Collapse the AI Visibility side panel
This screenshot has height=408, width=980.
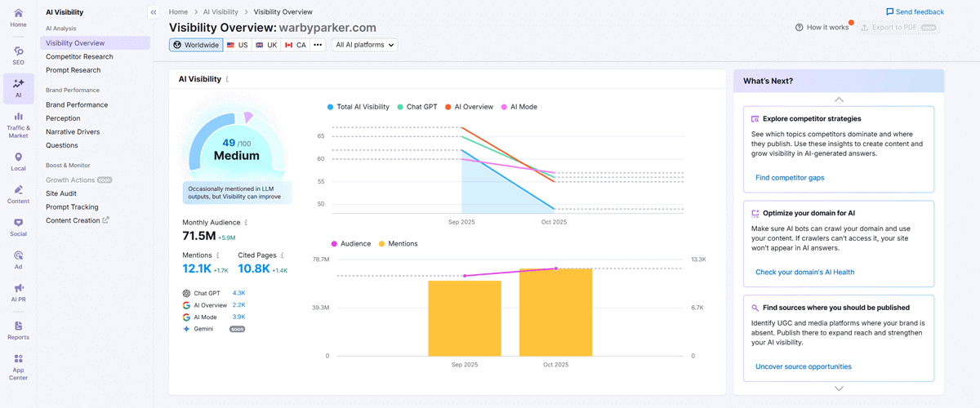pyautogui.click(x=153, y=12)
